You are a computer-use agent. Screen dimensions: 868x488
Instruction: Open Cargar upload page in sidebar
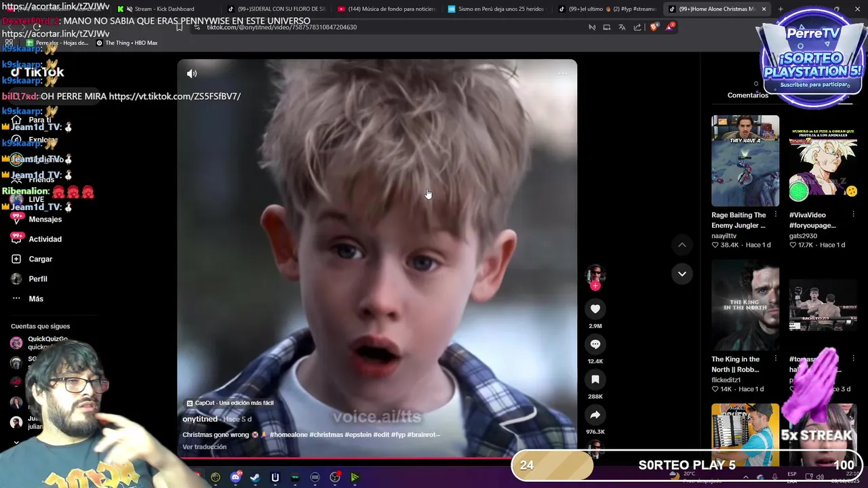pyautogui.click(x=33, y=259)
